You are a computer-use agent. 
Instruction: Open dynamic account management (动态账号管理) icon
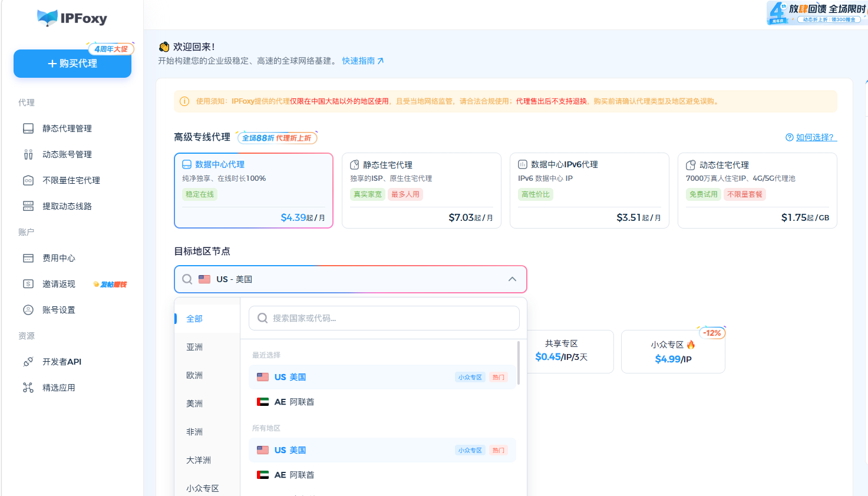click(x=28, y=154)
